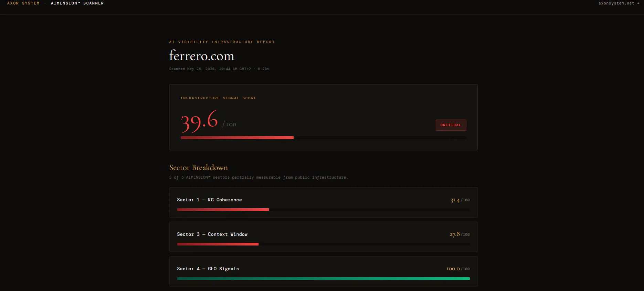The height and width of the screenshot is (291, 644).
Task: Click the 31.4 KG Coherence score
Action: pyautogui.click(x=455, y=200)
